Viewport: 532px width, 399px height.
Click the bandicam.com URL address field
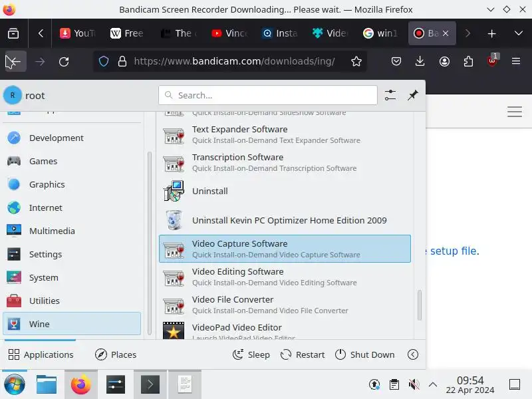234,61
